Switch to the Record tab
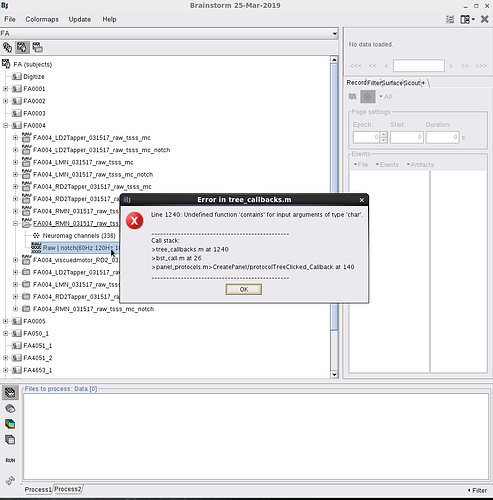Viewport: 493px width, 500px height. pyautogui.click(x=356, y=83)
